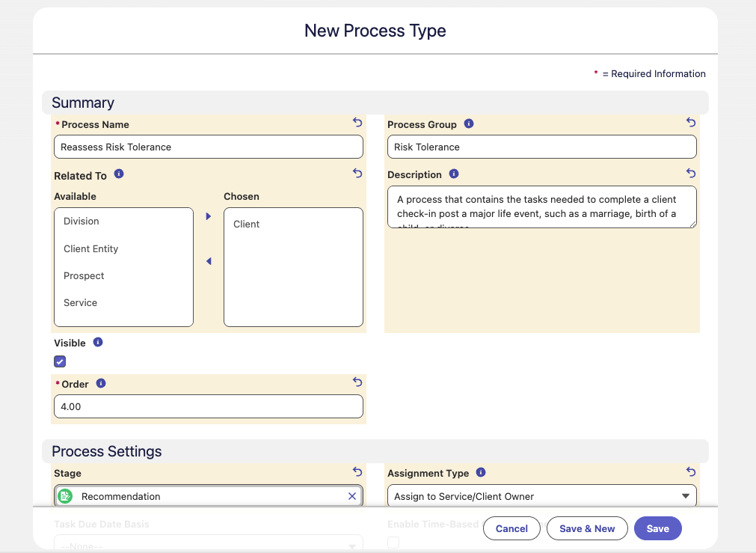Image resolution: width=756 pixels, height=553 pixels.
Task: Click Save & New button
Action: click(x=587, y=528)
